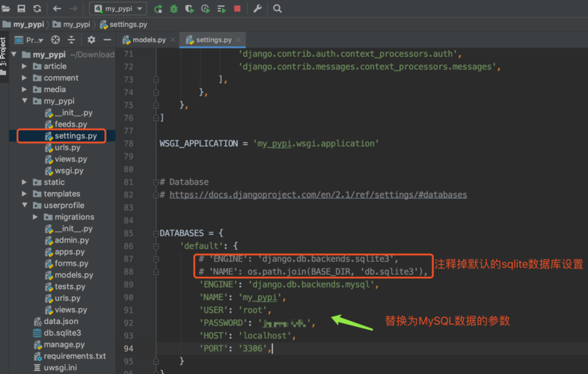Open manage.py in the project tree

[x=64, y=345]
